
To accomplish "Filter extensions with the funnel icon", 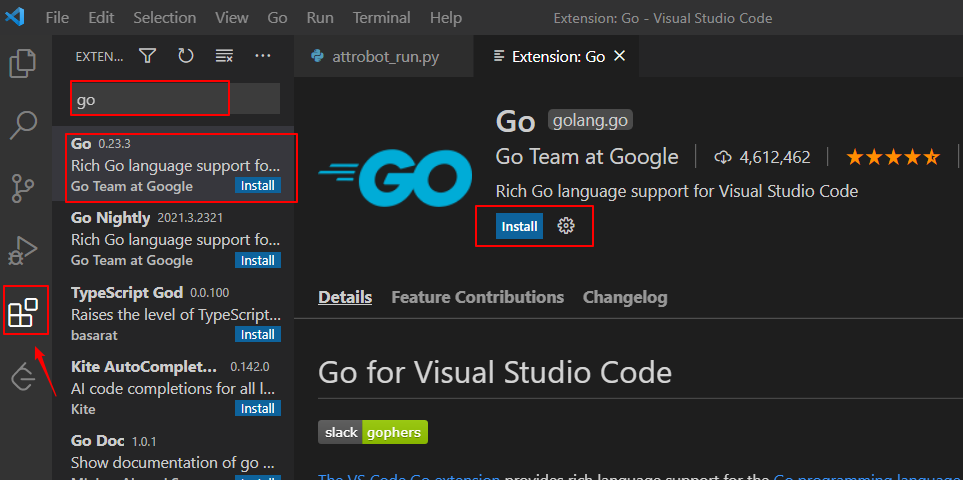I will point(147,56).
